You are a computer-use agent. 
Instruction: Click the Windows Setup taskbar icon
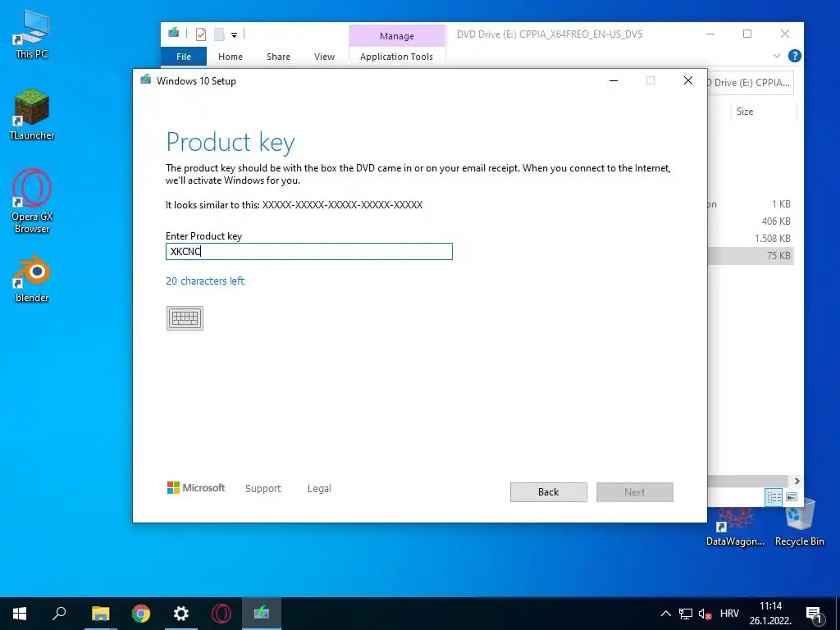point(262,614)
